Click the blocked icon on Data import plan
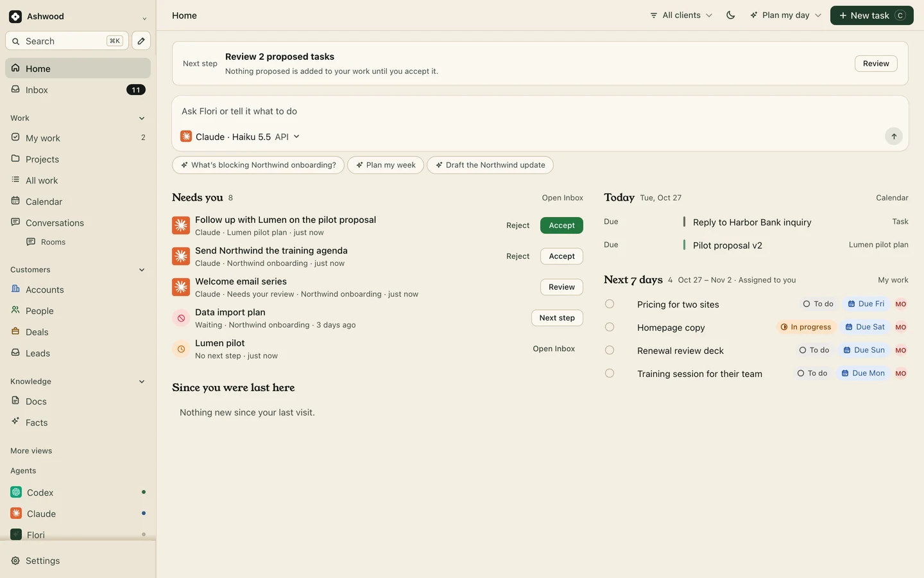 [x=181, y=318]
